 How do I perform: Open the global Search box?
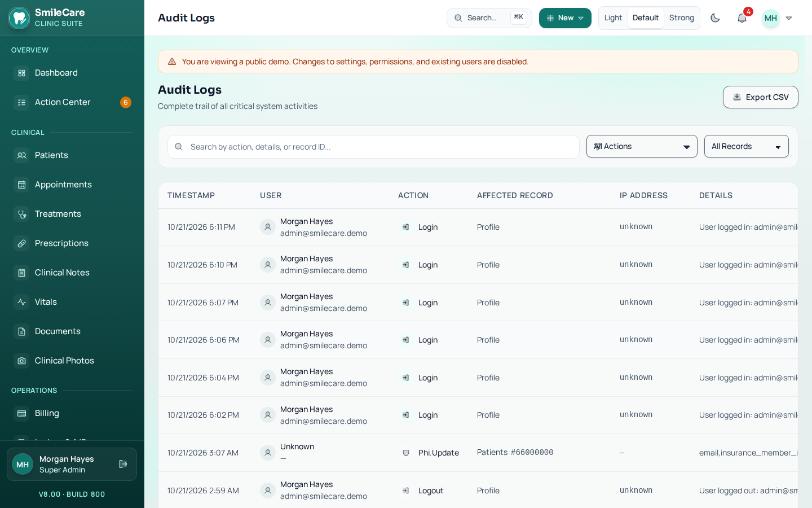click(x=489, y=18)
